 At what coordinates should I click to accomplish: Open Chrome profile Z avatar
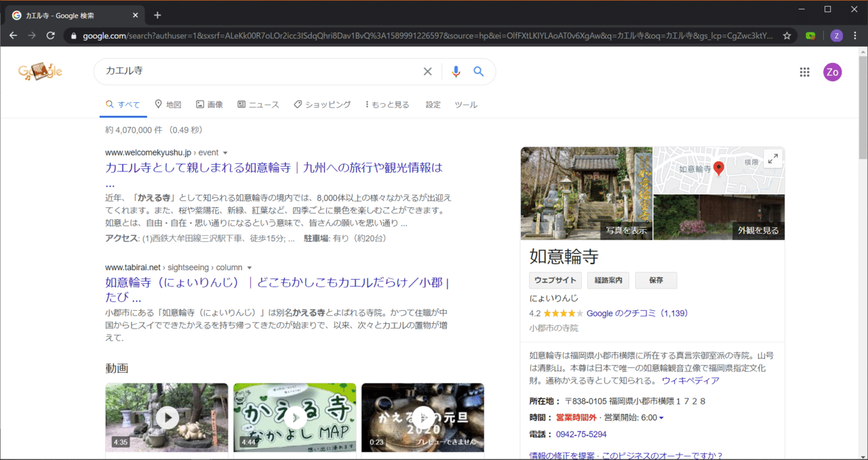[836, 35]
